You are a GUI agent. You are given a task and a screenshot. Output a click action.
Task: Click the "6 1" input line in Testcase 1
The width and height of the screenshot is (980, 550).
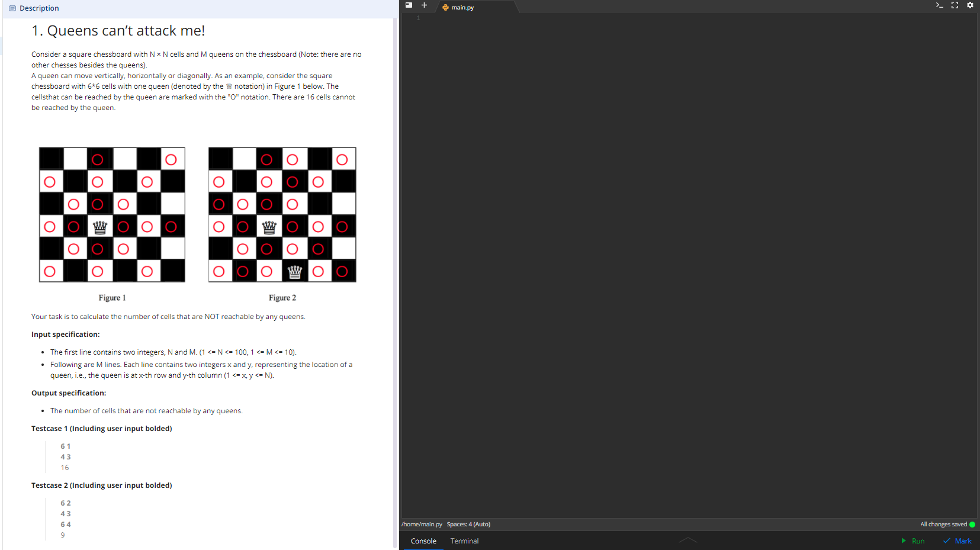click(x=66, y=446)
